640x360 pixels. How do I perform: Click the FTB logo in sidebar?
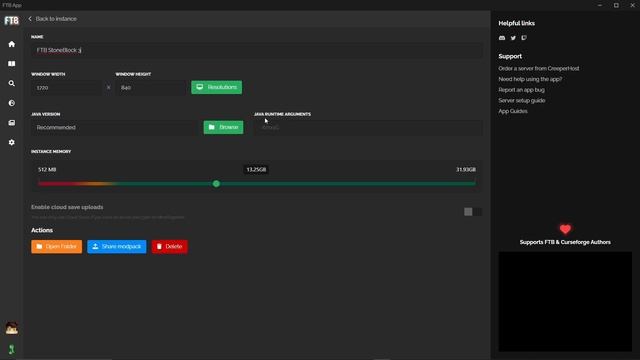(x=11, y=20)
